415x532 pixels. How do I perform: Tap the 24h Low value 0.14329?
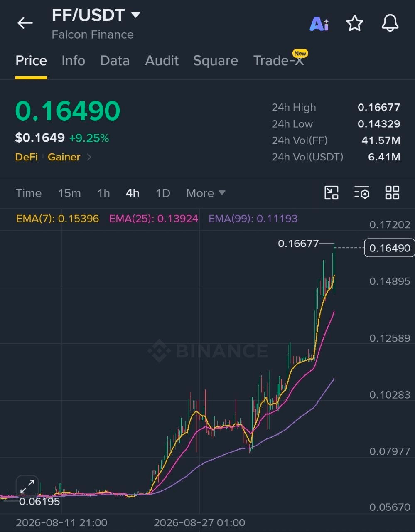379,124
